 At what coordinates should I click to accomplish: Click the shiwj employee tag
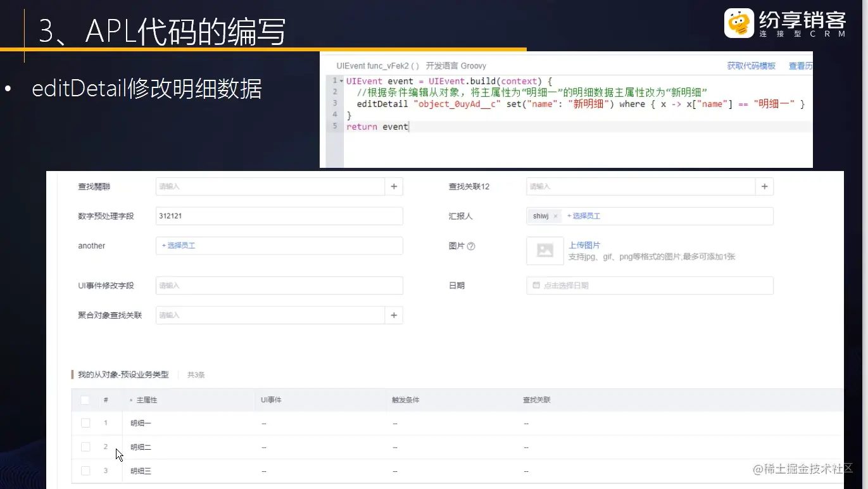544,216
